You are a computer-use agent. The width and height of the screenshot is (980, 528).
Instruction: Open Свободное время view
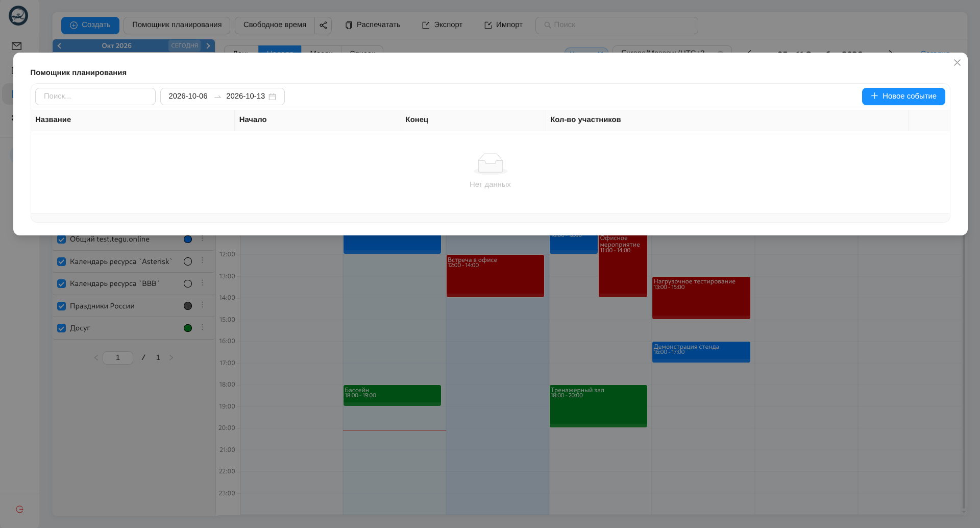[x=275, y=25]
